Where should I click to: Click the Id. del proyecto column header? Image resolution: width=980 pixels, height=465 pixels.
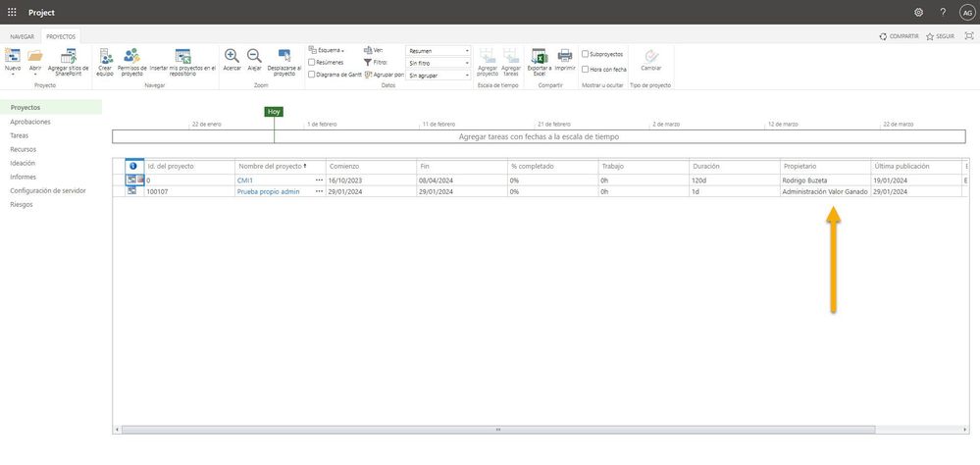pos(189,166)
